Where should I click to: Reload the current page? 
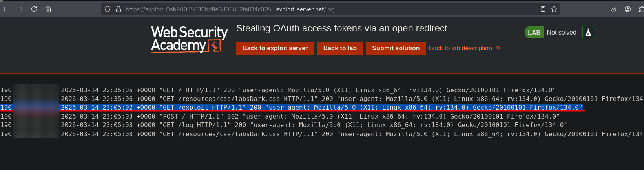tap(34, 9)
